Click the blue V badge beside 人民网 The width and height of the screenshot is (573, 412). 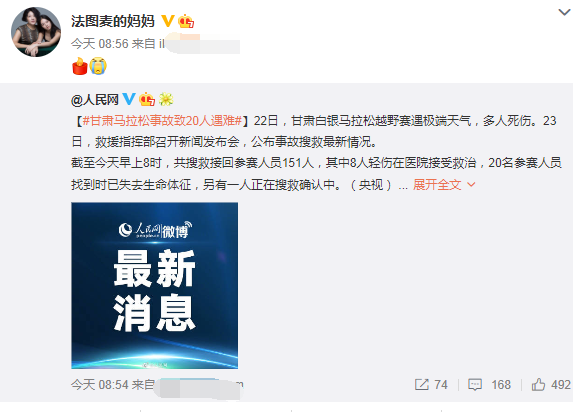[x=129, y=99]
